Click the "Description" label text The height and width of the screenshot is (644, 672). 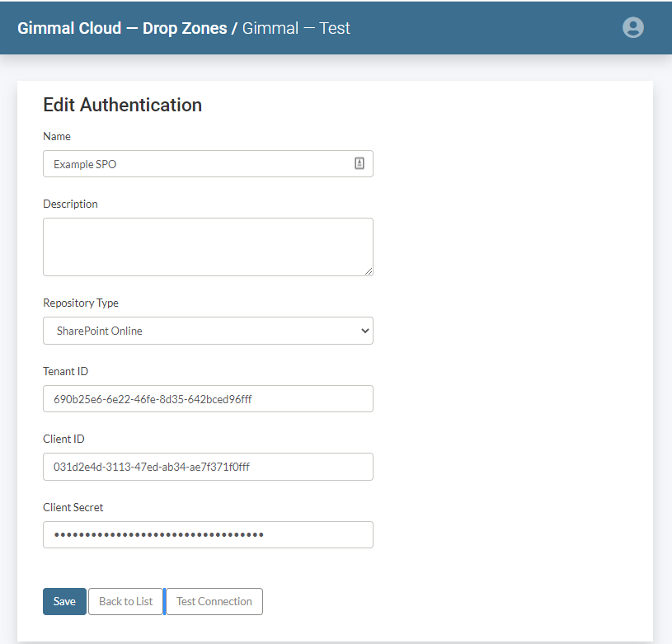[70, 204]
